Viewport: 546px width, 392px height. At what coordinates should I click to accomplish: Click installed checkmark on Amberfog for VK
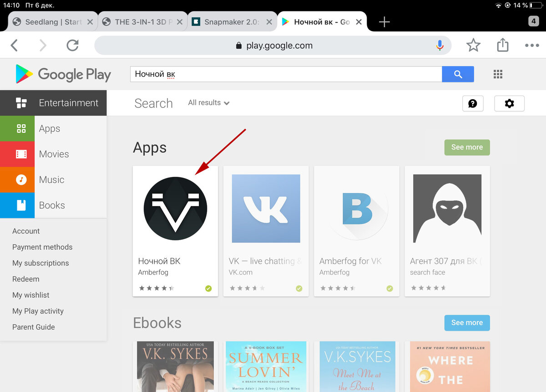tap(389, 288)
